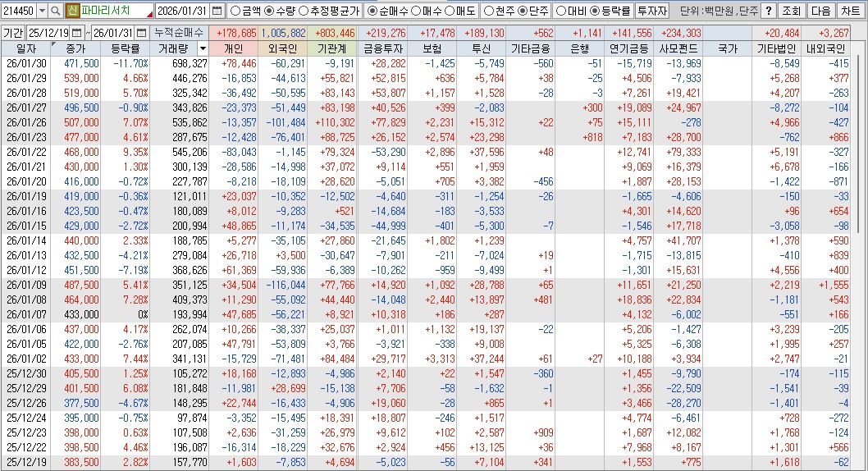Open calendar for start date 25/12/19
868x471 pixels.
(x=76, y=33)
